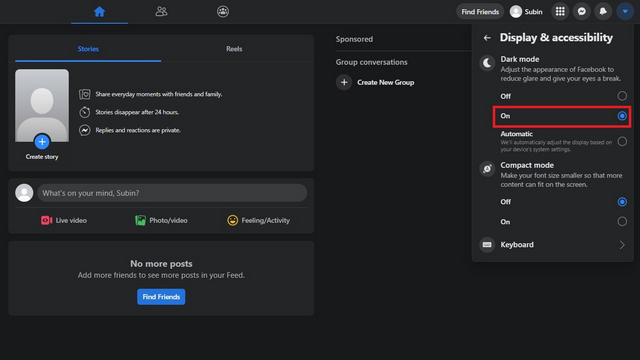Click the Compact mode icon

[487, 169]
